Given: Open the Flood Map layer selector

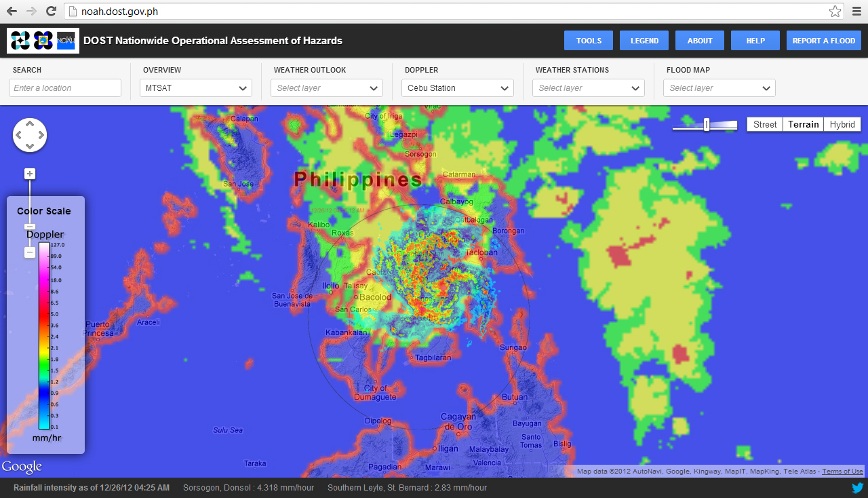Looking at the screenshot, I should click(x=719, y=88).
